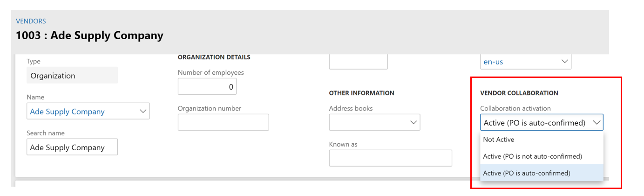
Task: Click the Type field showing Organization
Action: pos(72,76)
